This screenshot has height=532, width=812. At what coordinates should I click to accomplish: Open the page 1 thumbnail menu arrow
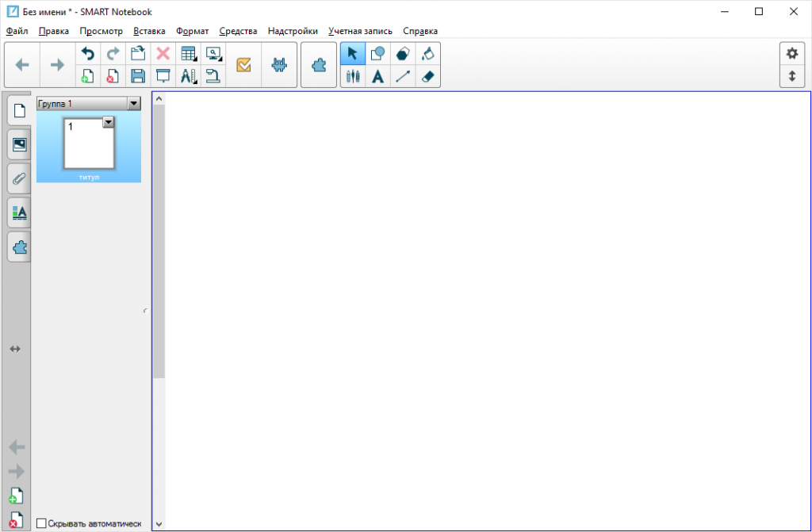[x=109, y=122]
